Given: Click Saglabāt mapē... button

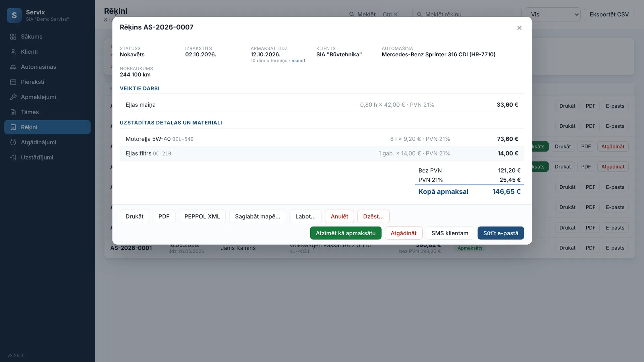Looking at the screenshot, I should [258, 217].
